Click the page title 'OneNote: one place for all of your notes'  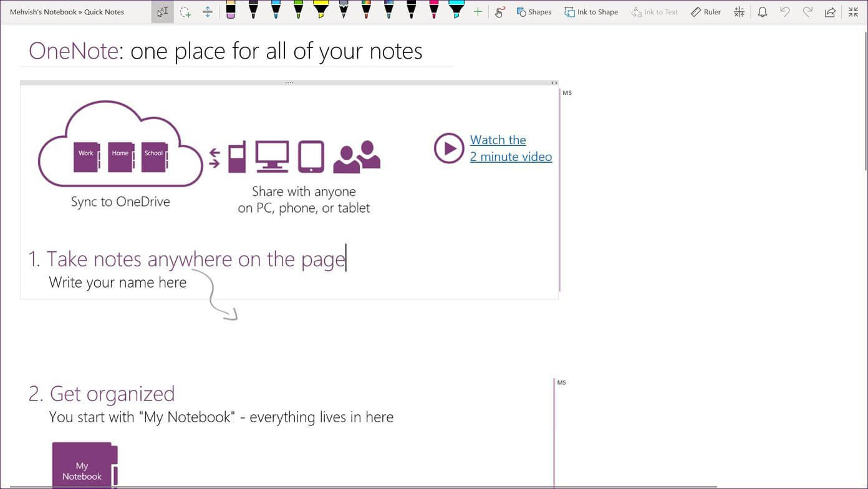[225, 51]
